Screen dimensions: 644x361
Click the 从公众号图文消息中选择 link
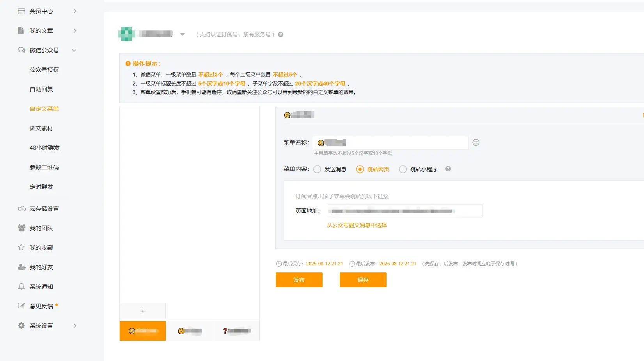(356, 225)
